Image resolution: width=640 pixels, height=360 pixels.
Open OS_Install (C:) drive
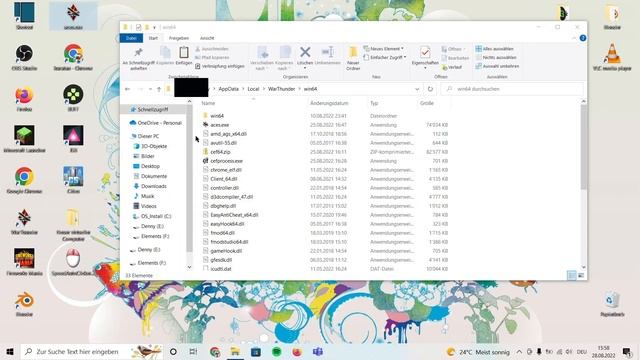pyautogui.click(x=152, y=216)
